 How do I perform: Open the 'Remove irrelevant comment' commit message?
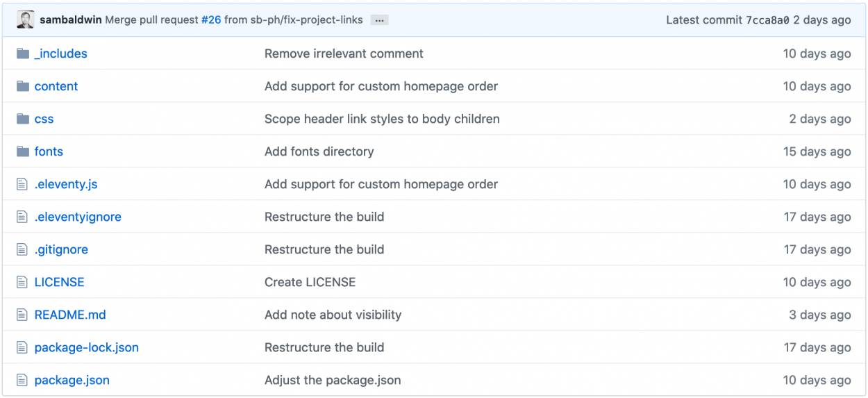pos(344,53)
